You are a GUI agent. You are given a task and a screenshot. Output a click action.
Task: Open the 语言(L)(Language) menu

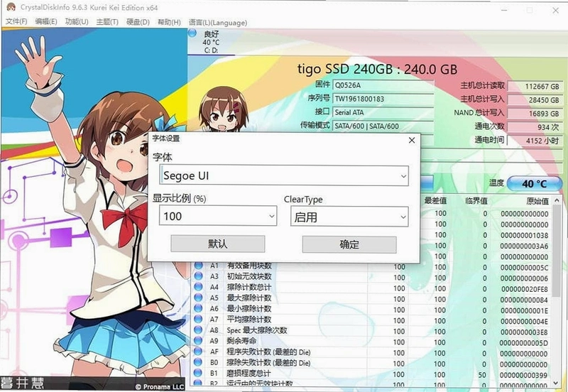tap(218, 23)
